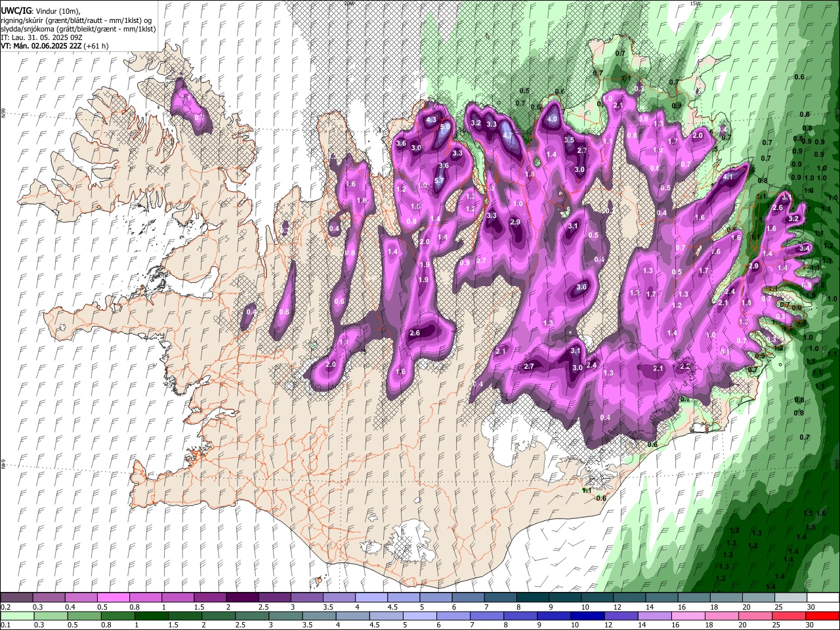Click the 5.7 snowfall value on the map

coord(439,180)
